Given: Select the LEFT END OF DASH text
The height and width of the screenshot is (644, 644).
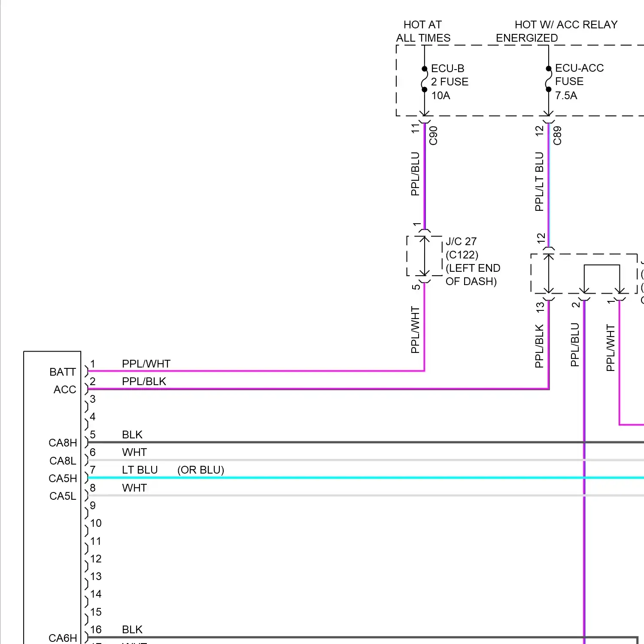Looking at the screenshot, I should (x=473, y=275).
